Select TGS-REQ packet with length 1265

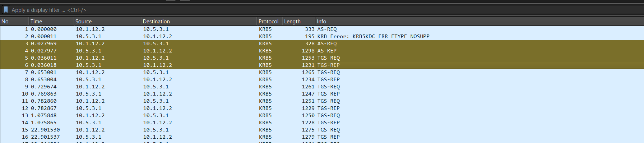click(x=322, y=72)
